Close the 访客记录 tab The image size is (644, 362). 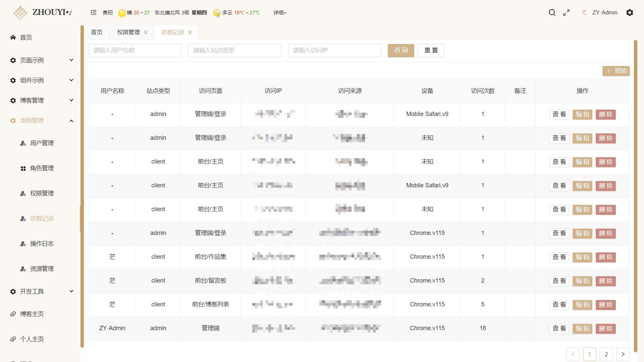[x=190, y=33]
